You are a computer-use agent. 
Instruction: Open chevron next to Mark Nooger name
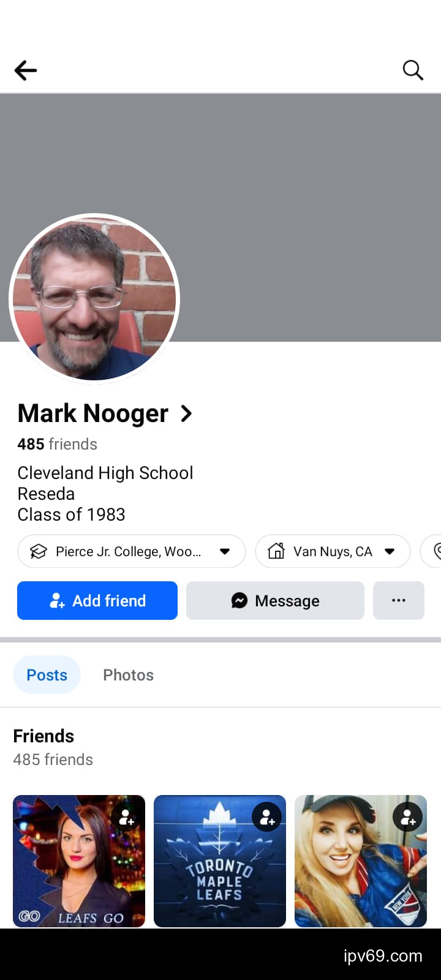pyautogui.click(x=187, y=414)
